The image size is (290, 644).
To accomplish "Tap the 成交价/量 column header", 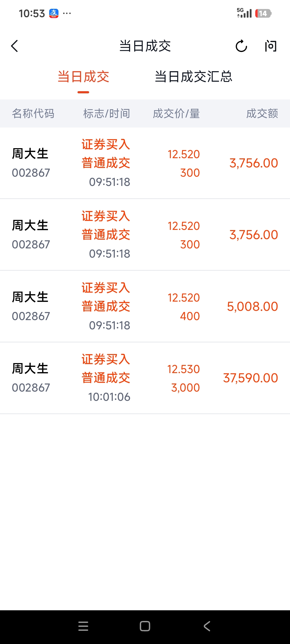I will click(176, 114).
